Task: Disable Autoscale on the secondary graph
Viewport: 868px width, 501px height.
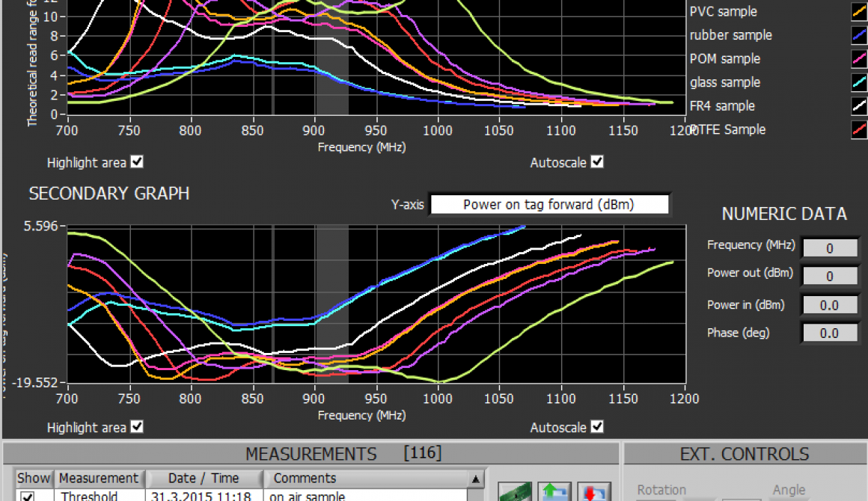Action: click(596, 427)
